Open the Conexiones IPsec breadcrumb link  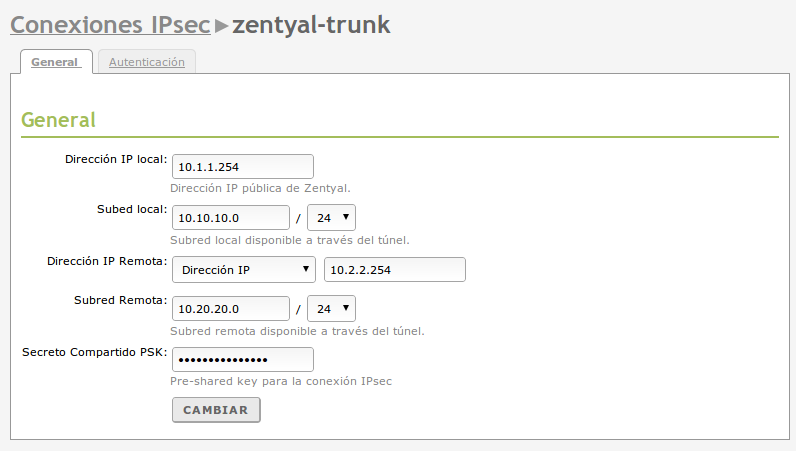click(110, 24)
